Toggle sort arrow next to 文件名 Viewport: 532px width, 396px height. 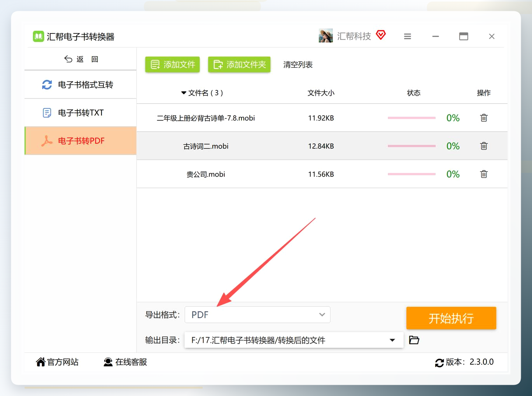tap(184, 93)
